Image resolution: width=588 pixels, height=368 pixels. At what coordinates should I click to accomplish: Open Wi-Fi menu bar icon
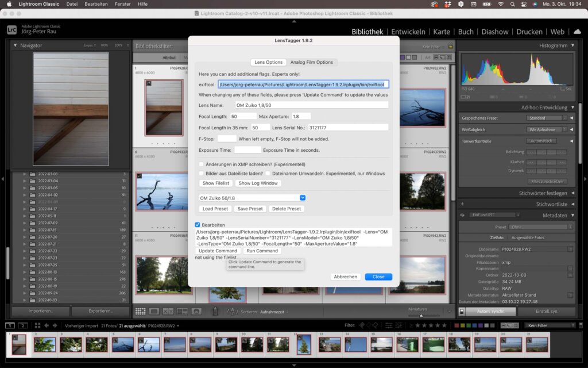coord(501,4)
